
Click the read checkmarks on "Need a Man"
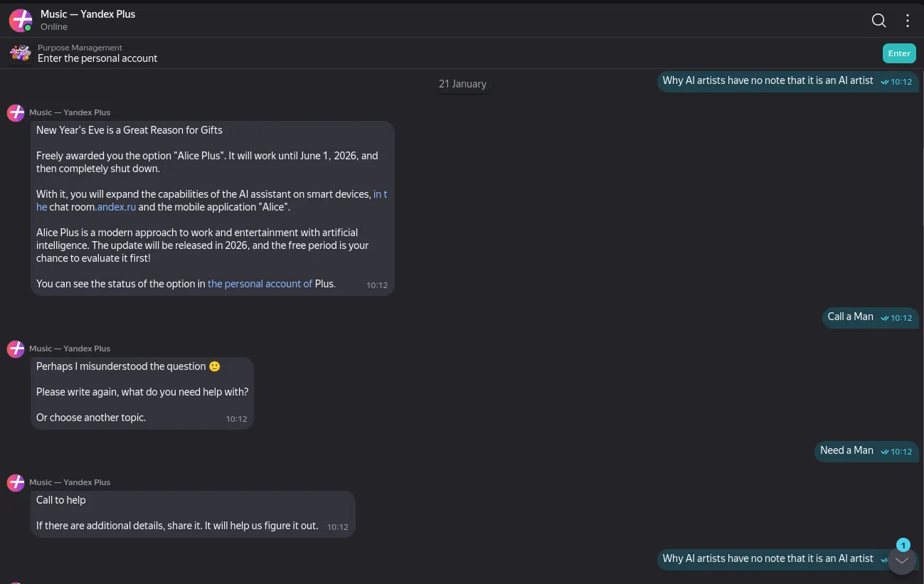tap(885, 452)
